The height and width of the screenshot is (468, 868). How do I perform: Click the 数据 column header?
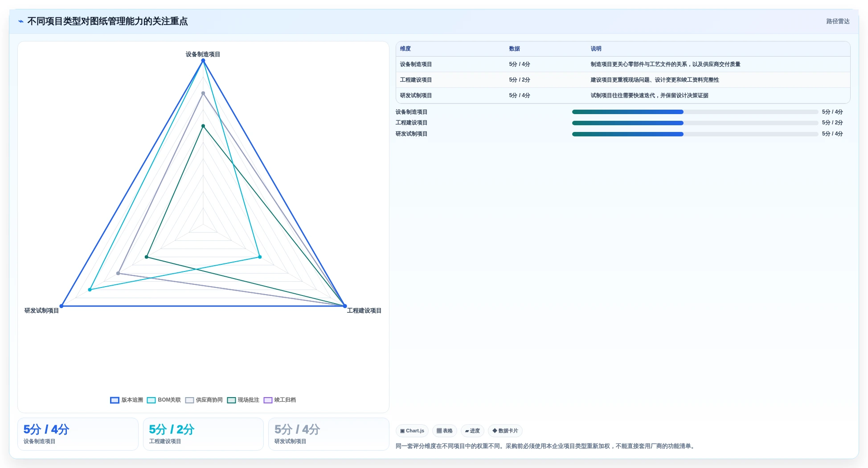515,49
